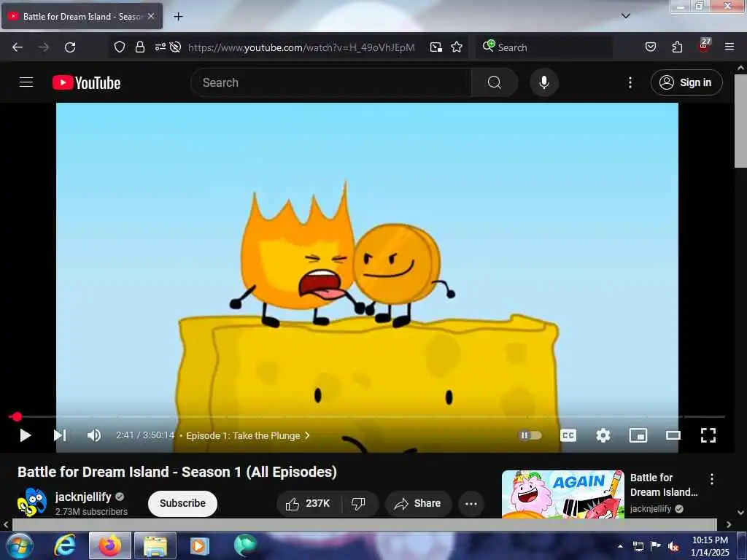Open the extensions puzzle menu
747x560 pixels.
pyautogui.click(x=677, y=47)
